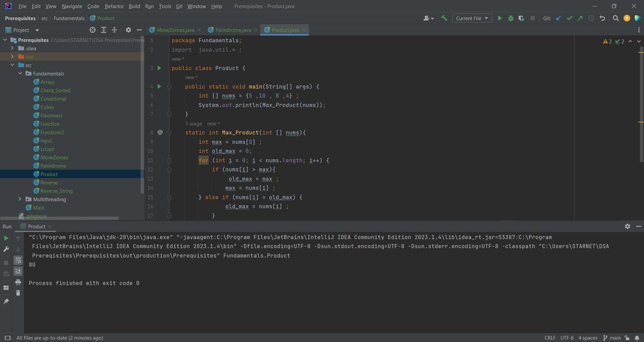This screenshot has height=342, width=644.
Task: Toggle soft-wrap in the console
Action: pos(18,260)
